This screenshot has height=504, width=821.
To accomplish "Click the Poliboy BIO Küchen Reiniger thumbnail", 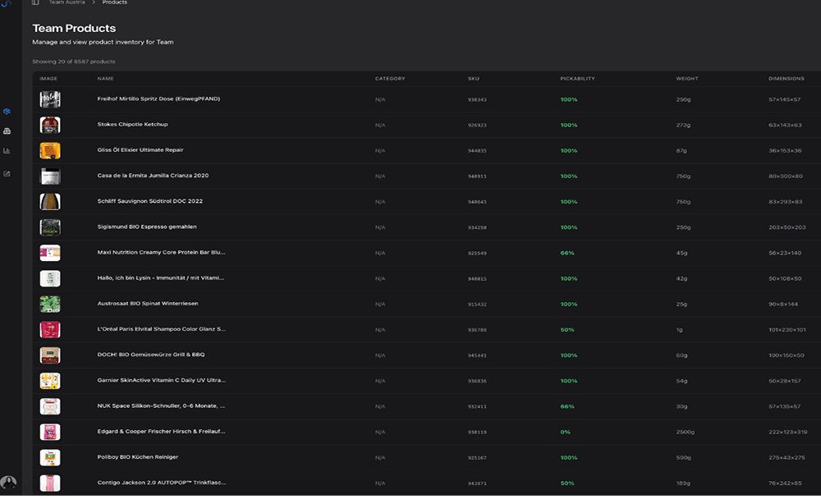I will point(50,457).
